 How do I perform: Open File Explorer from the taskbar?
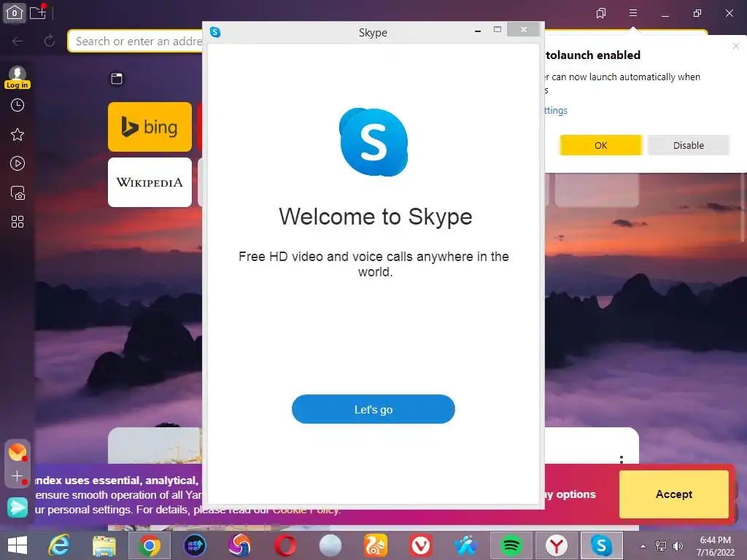(x=104, y=545)
